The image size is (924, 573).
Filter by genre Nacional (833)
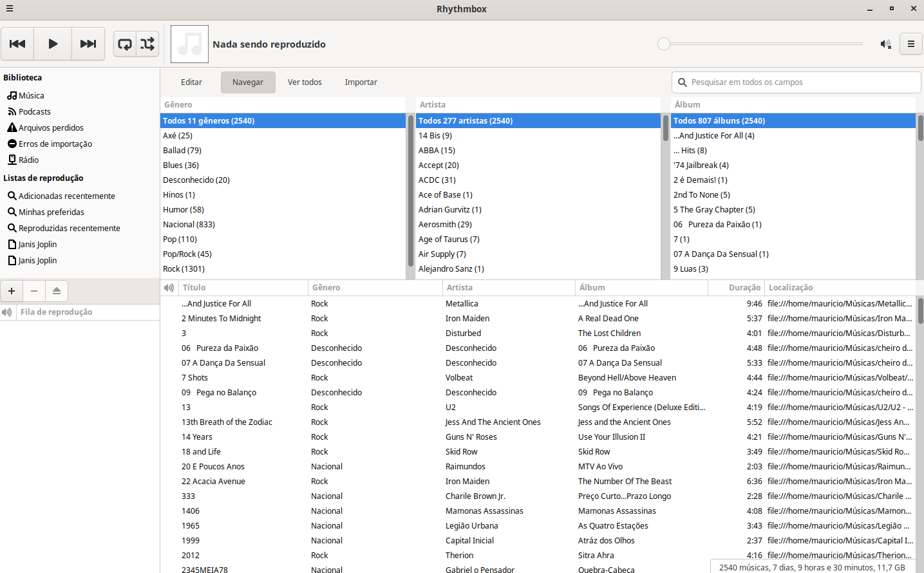coord(283,224)
